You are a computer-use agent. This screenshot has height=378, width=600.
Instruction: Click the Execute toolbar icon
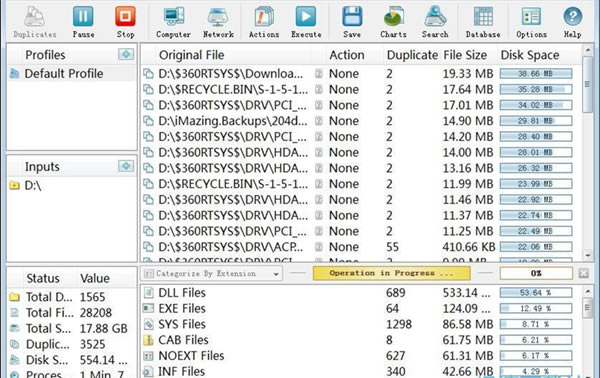(x=306, y=22)
